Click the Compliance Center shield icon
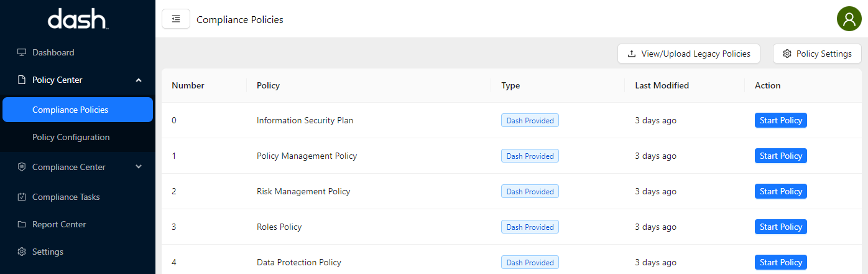Screen dimensions: 868x274 coord(22,167)
